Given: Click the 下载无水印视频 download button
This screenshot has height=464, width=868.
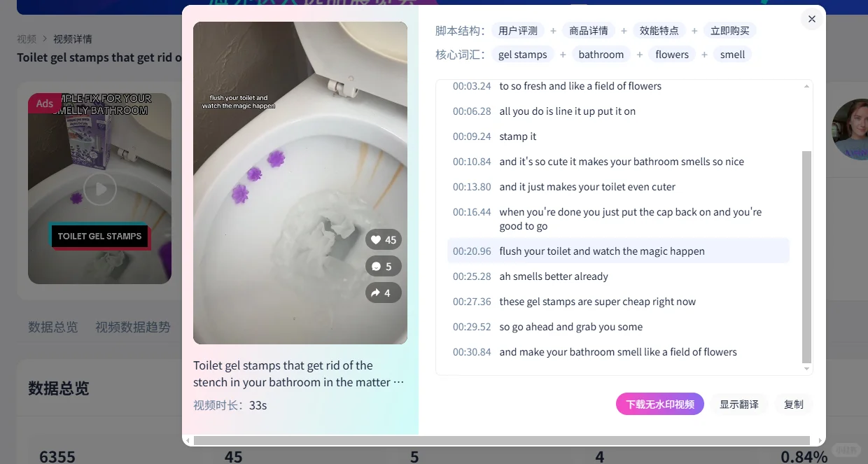Looking at the screenshot, I should tap(659, 404).
